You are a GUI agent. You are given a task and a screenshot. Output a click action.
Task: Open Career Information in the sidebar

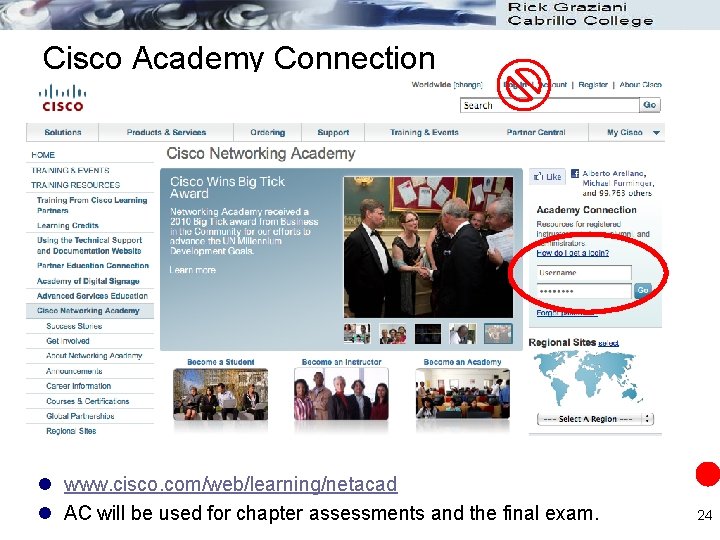pyautogui.click(x=78, y=386)
